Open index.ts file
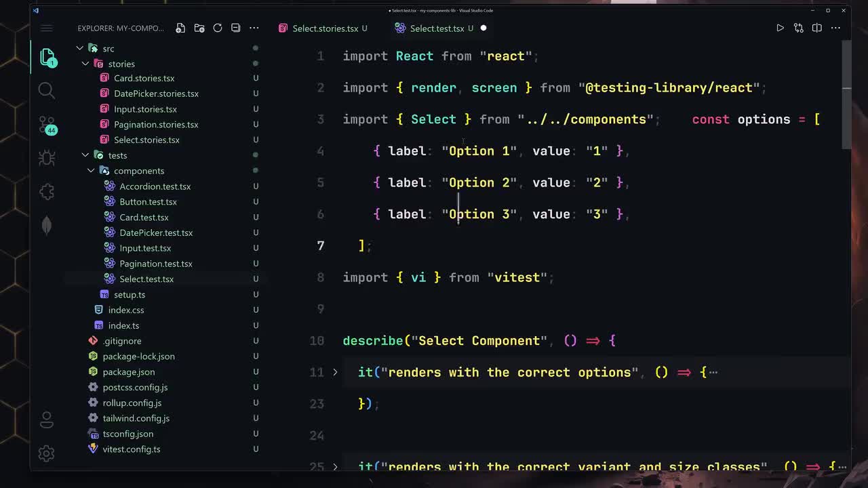The height and width of the screenshot is (488, 868). coord(123,326)
